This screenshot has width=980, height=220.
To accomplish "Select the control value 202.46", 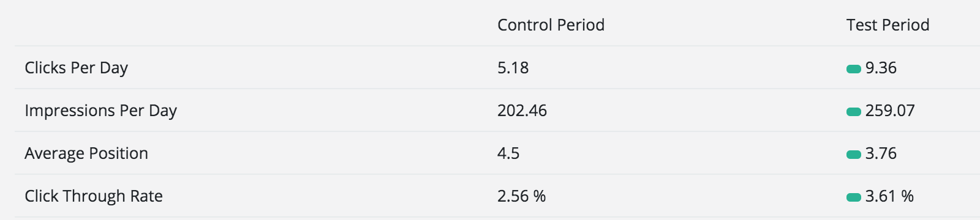I will 522,111.
